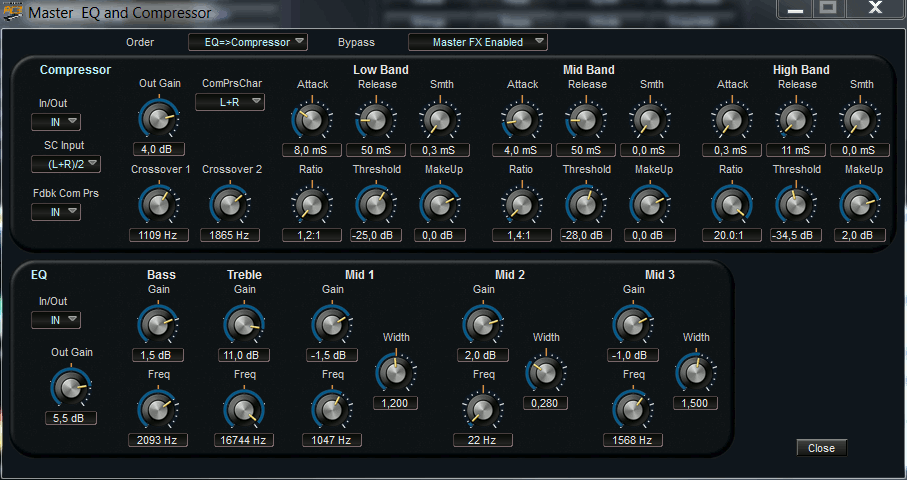The image size is (907, 480).
Task: Click the Mid Band Threshold knob
Action: [586, 204]
